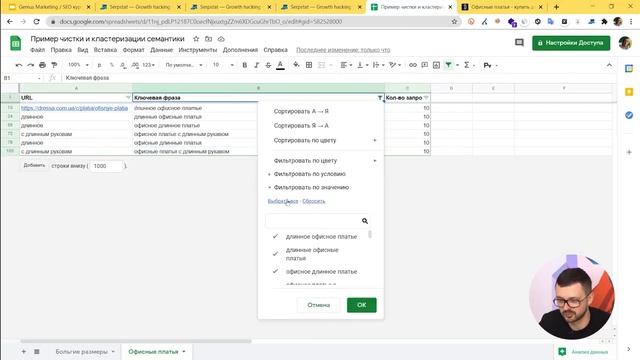Image resolution: width=640 pixels, height=360 pixels.
Task: Toggle bold formatting
Action: [x=244, y=65]
